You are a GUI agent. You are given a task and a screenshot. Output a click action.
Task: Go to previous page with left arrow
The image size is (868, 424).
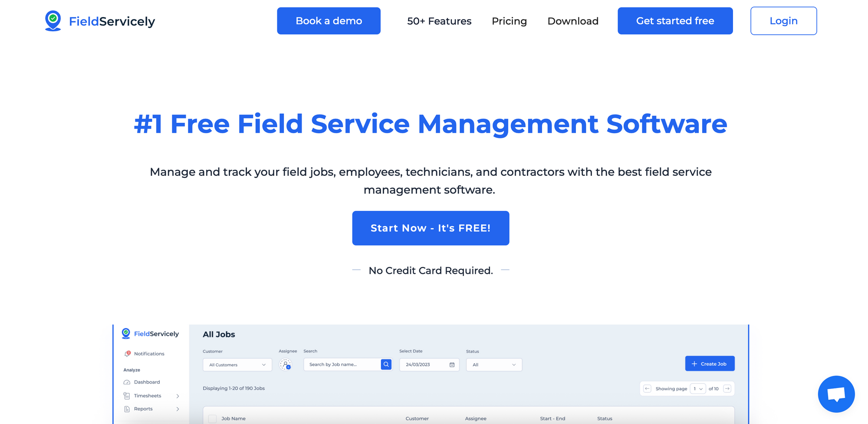pos(647,389)
